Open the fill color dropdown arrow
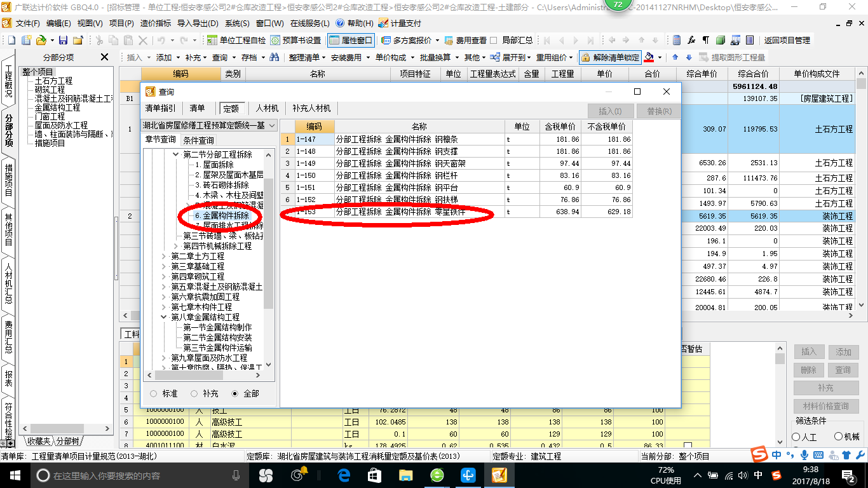Viewport: 868px width, 488px height. 660,57
